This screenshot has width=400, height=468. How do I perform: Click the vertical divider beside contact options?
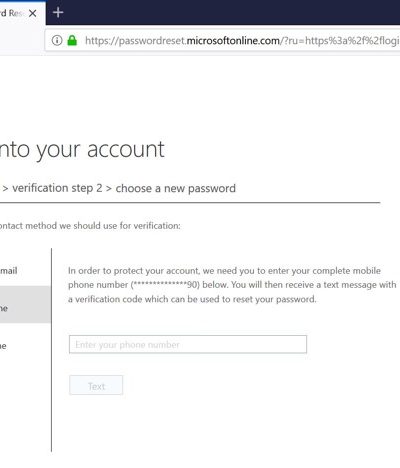click(x=52, y=350)
